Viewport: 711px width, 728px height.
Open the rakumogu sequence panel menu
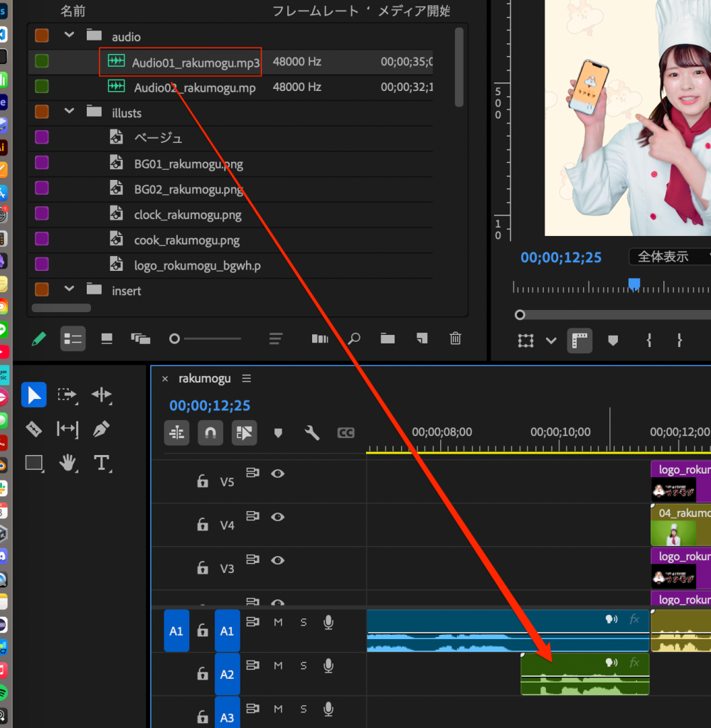(x=247, y=378)
